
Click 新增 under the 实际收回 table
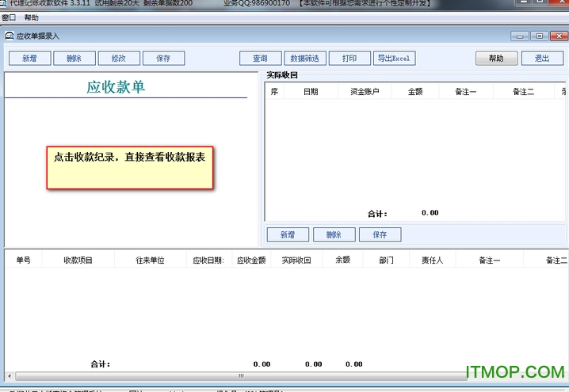[288, 235]
